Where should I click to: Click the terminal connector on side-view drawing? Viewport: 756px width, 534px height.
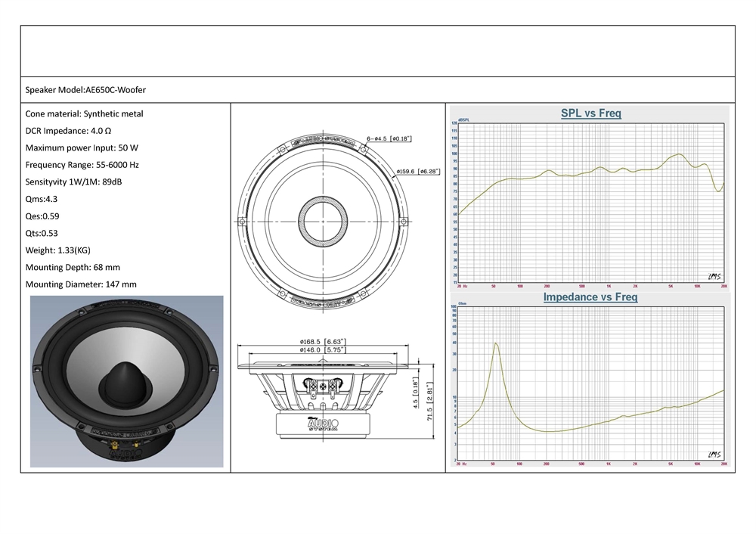coord(323,387)
